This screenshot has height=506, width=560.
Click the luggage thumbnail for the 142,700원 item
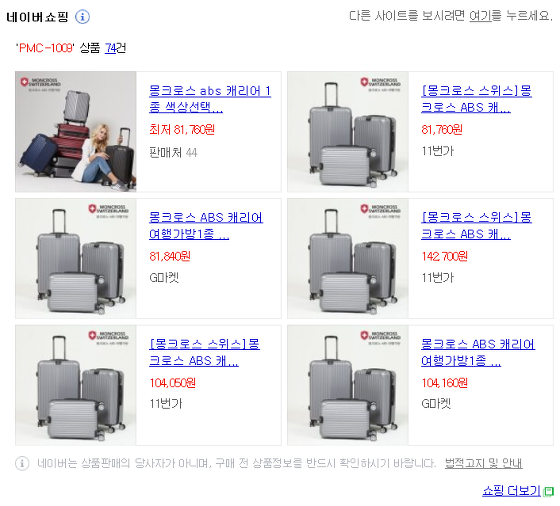pos(348,258)
